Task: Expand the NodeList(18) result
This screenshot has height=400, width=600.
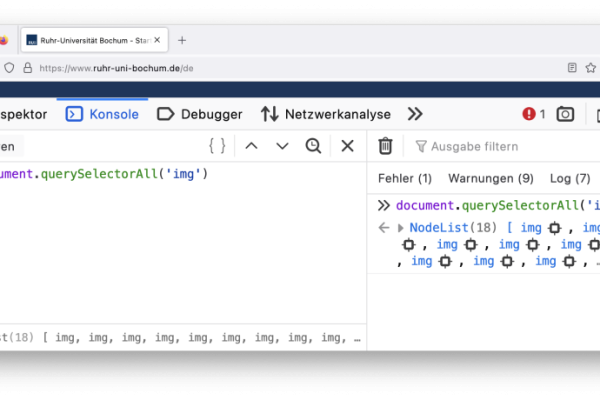Action: [x=400, y=228]
